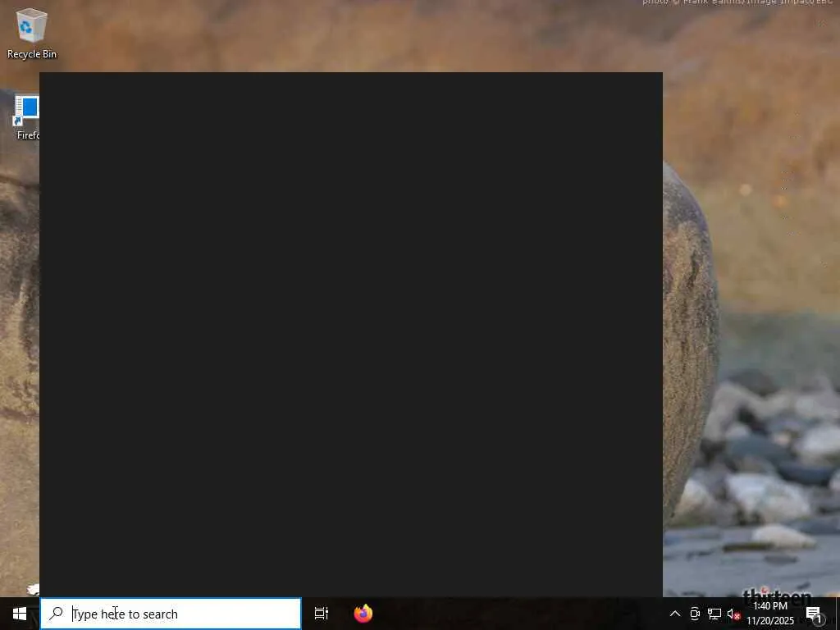Open the clock showing 1:40 PM
This screenshot has height=630, width=840.
770,614
